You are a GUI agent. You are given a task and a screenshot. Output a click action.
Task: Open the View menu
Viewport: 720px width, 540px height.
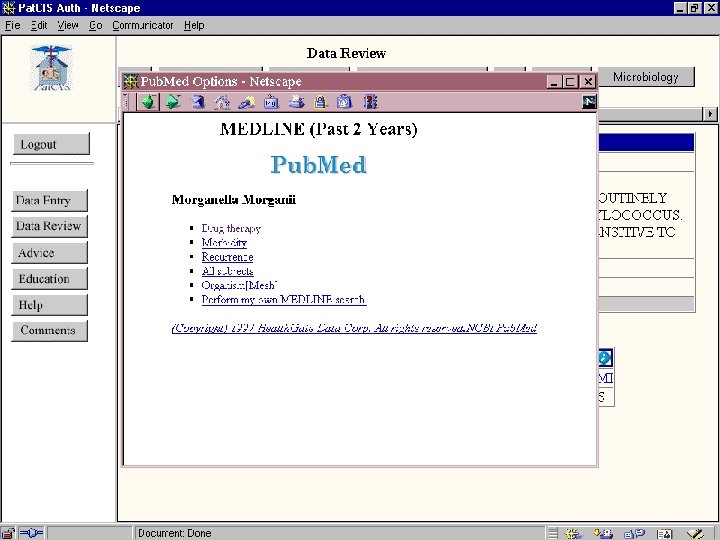coord(68,25)
